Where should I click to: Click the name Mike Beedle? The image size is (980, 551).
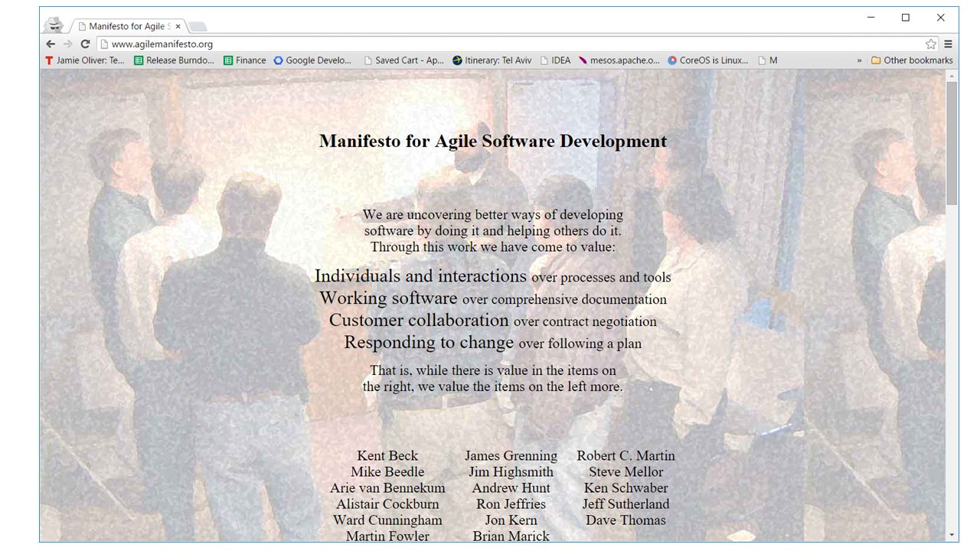pos(387,471)
